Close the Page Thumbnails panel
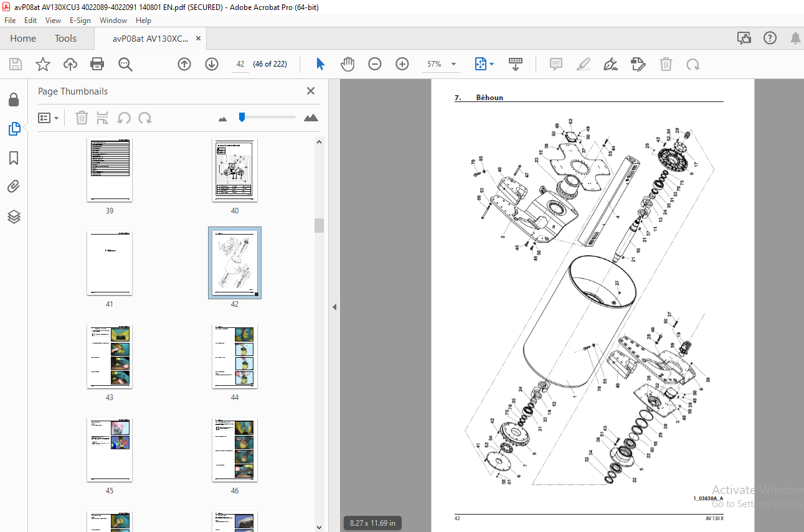804x532 pixels. pos(311,91)
